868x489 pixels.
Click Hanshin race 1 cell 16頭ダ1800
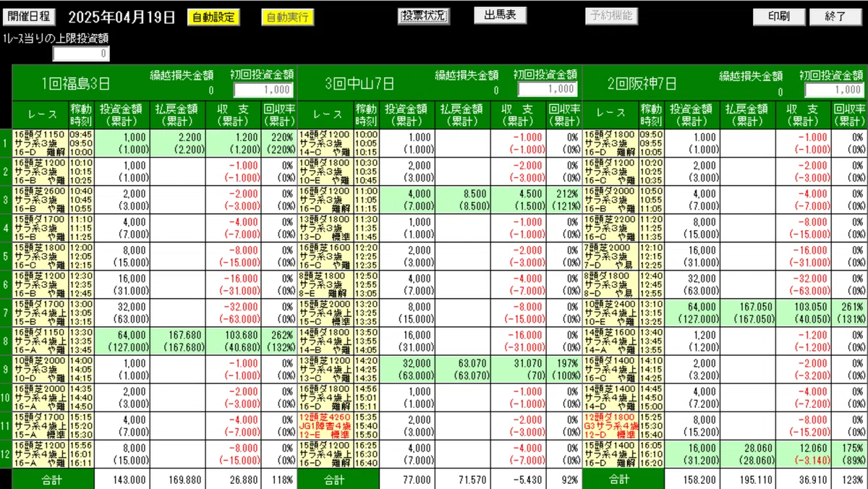click(610, 144)
